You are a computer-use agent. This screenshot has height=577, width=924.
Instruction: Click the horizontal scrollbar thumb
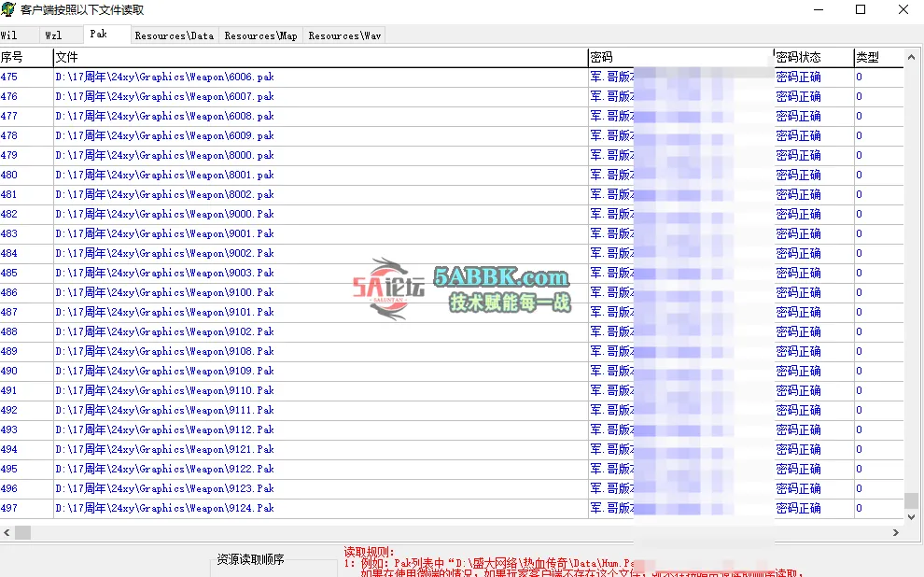(x=23, y=532)
